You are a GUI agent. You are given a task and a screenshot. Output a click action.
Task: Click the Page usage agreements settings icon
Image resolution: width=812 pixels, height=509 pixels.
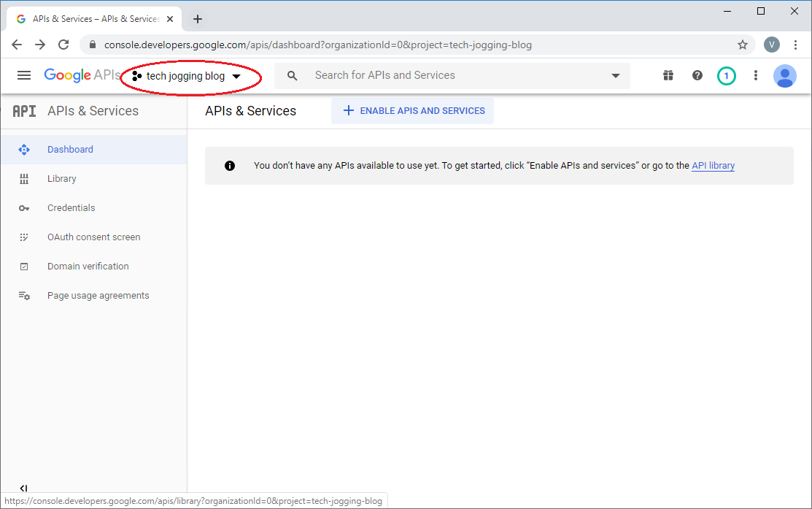point(24,296)
